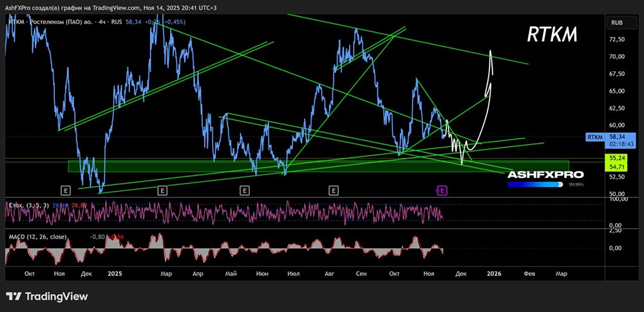Click the Апр label on time axis

click(198, 274)
